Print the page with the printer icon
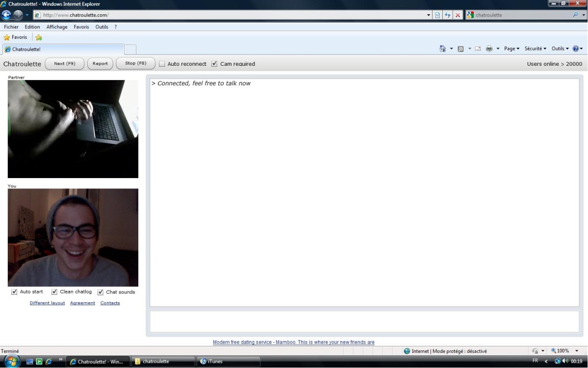Image resolution: width=588 pixels, height=368 pixels. 489,49
